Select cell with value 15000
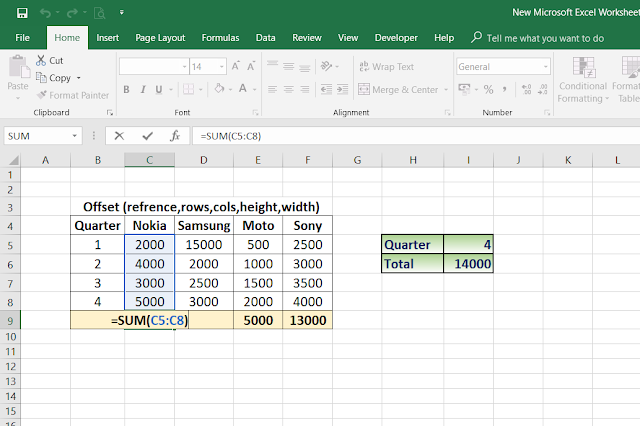This screenshot has width=640, height=426. pos(204,244)
